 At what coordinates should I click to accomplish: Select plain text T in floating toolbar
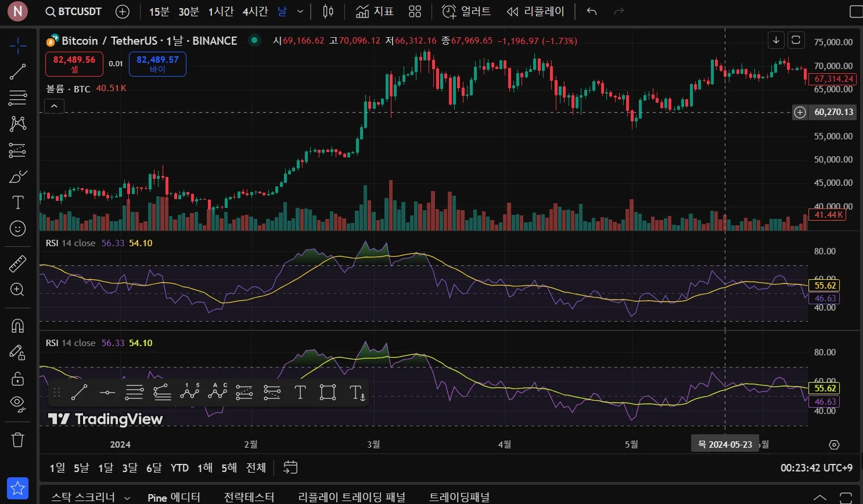coord(300,393)
